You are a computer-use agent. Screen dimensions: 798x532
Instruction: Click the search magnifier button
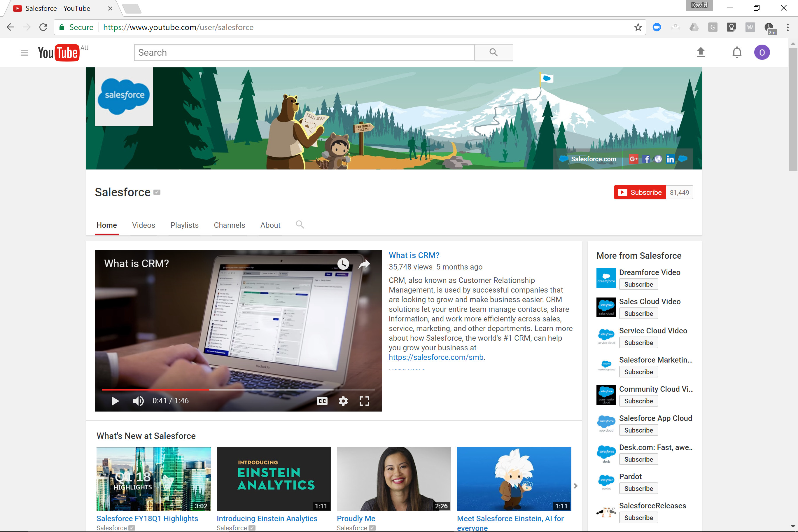point(493,52)
